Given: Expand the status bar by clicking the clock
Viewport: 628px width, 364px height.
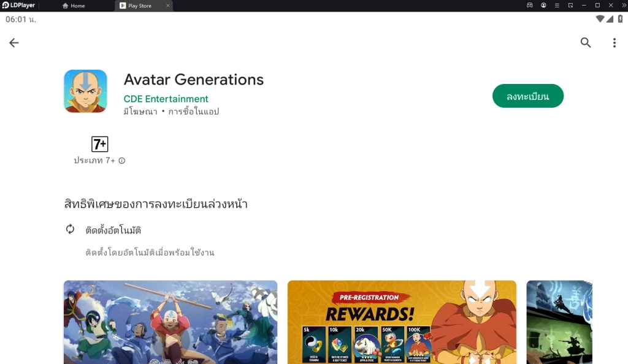Looking at the screenshot, I should pos(18,19).
